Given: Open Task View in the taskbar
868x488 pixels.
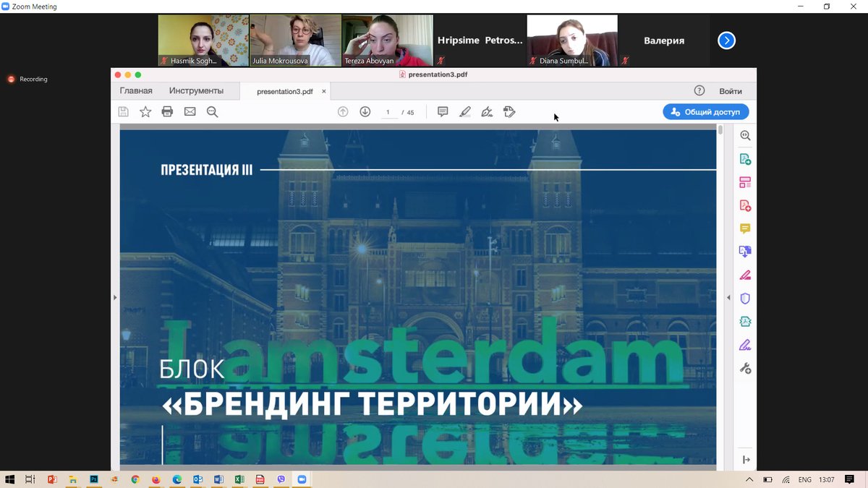Looking at the screenshot, I should point(30,479).
